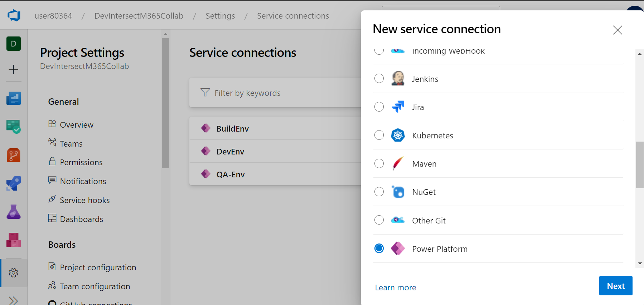Click the Project settings gear icon
Image resolution: width=644 pixels, height=305 pixels.
(14, 273)
